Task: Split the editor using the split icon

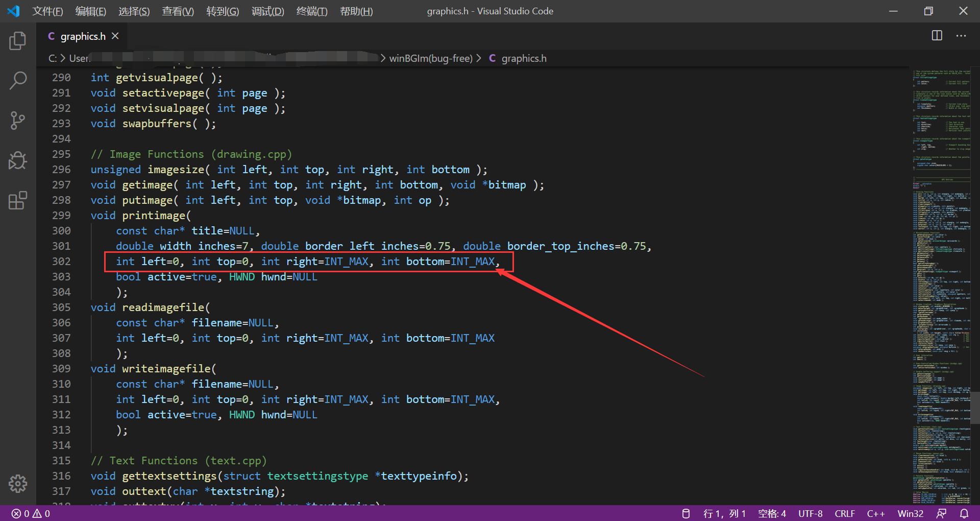Action: click(937, 36)
